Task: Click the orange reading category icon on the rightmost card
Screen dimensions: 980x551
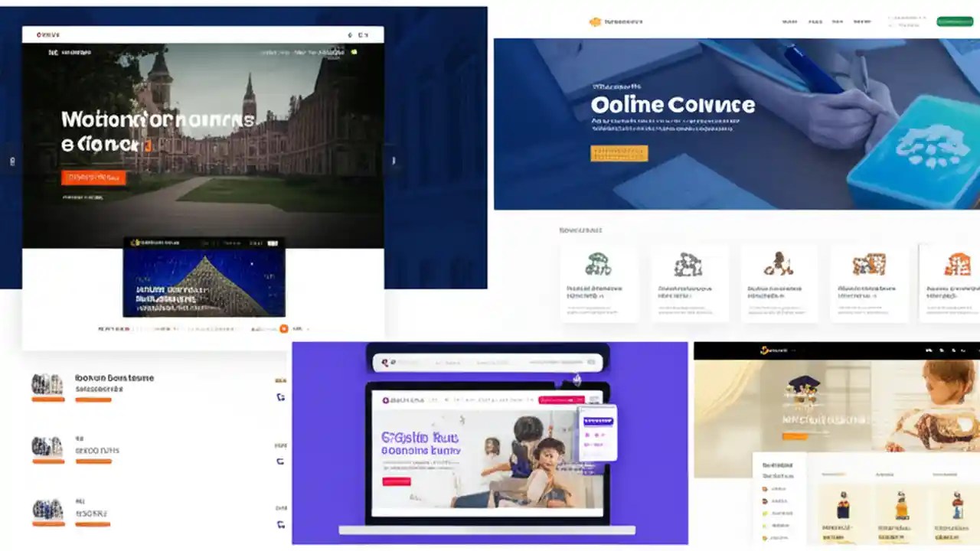Action: click(955, 263)
